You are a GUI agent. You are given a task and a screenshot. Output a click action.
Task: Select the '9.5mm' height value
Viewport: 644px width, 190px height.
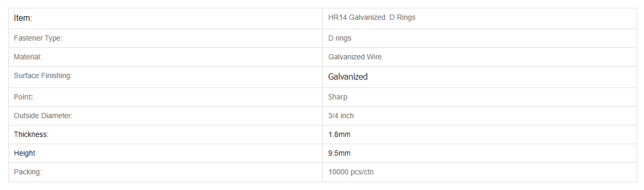pyautogui.click(x=339, y=153)
